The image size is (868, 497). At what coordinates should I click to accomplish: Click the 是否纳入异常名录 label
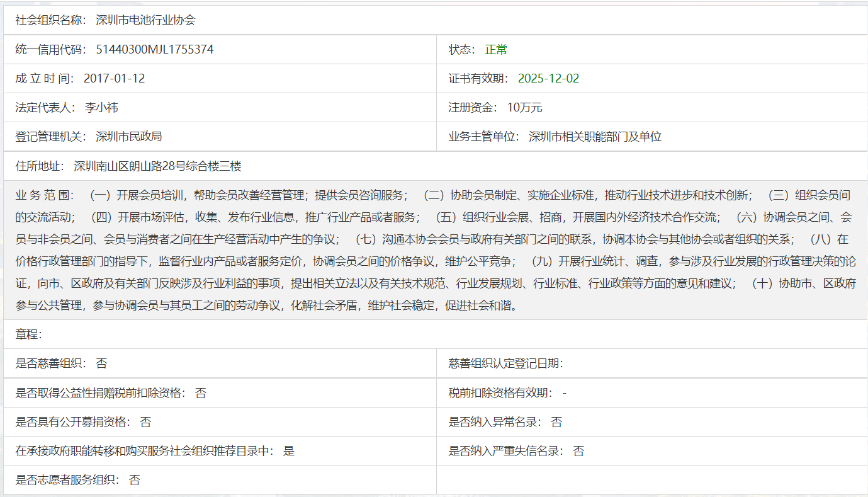(x=495, y=422)
